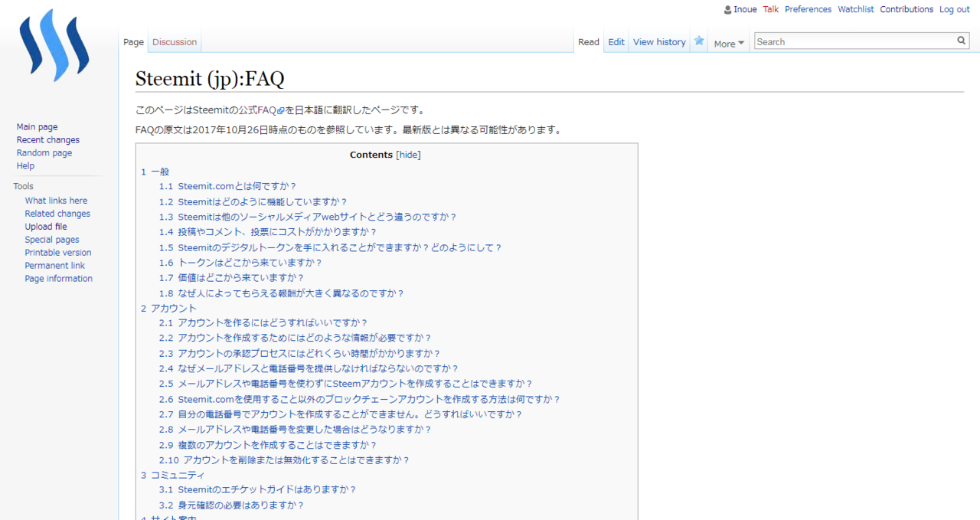Open 1.8 なぜ人によってもらえる報酬 entry

tap(281, 293)
